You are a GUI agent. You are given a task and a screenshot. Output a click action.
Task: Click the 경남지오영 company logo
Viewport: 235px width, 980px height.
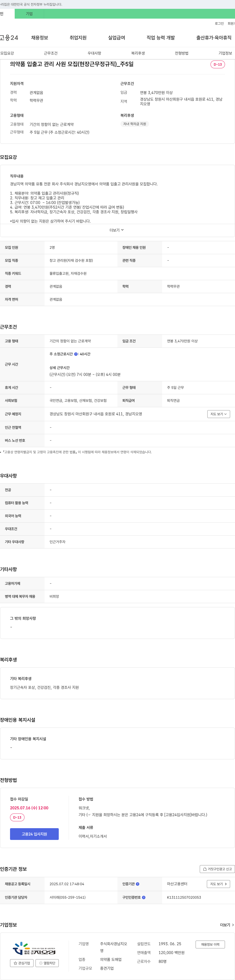(x=34, y=948)
